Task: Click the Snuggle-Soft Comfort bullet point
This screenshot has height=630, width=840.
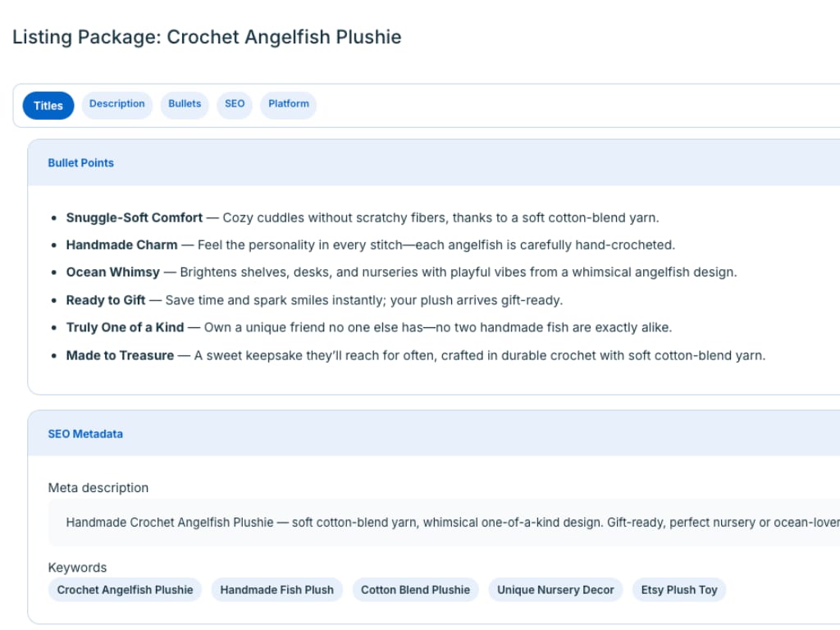Action: [362, 218]
